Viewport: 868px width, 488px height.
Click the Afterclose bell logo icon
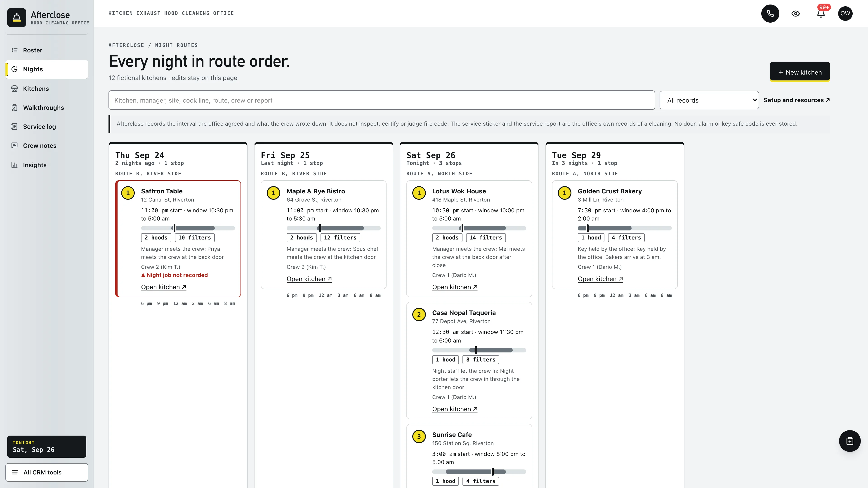coord(17,17)
